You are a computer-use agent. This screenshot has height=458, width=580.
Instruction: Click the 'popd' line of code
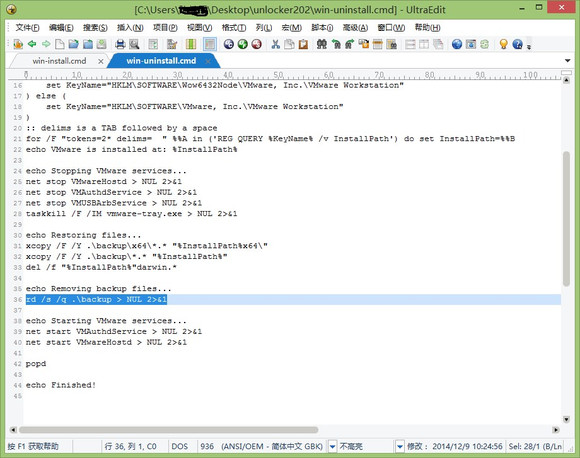click(x=36, y=364)
